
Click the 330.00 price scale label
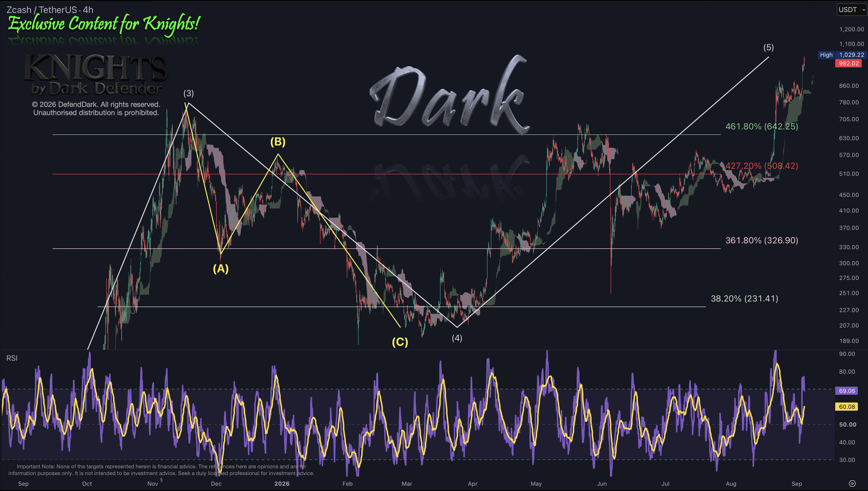(849, 247)
